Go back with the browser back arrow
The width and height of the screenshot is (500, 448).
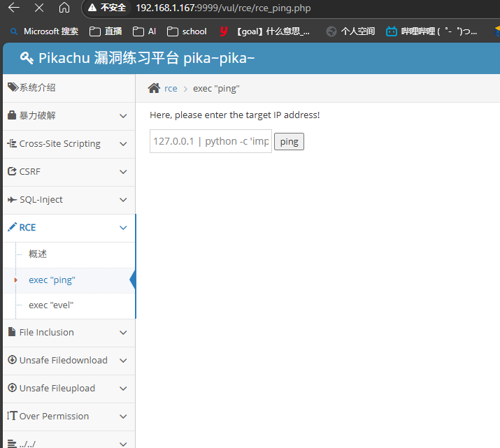point(14,8)
